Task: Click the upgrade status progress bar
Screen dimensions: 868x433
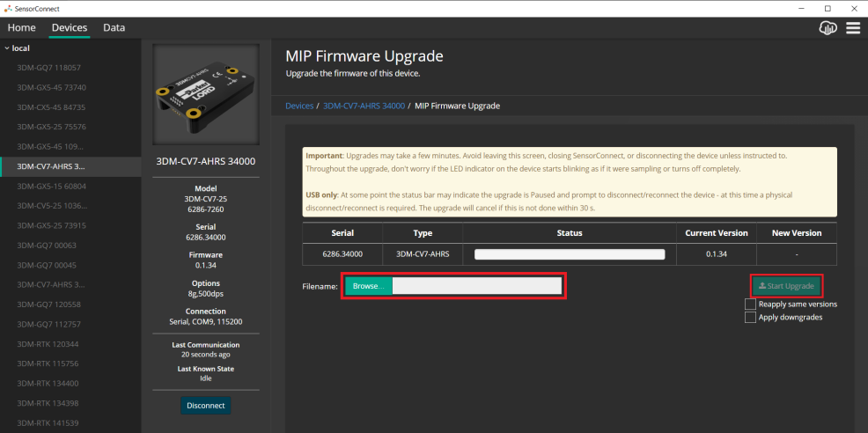Action: [x=570, y=254]
